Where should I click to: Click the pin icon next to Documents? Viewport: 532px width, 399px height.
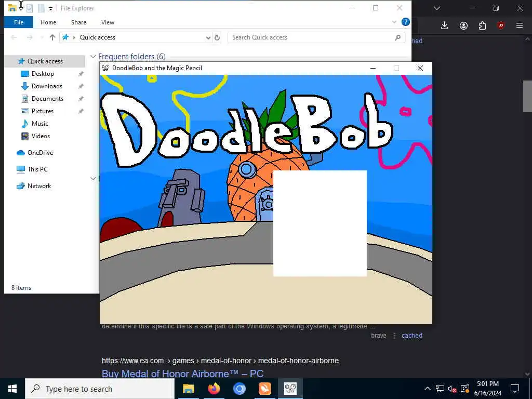click(x=81, y=99)
